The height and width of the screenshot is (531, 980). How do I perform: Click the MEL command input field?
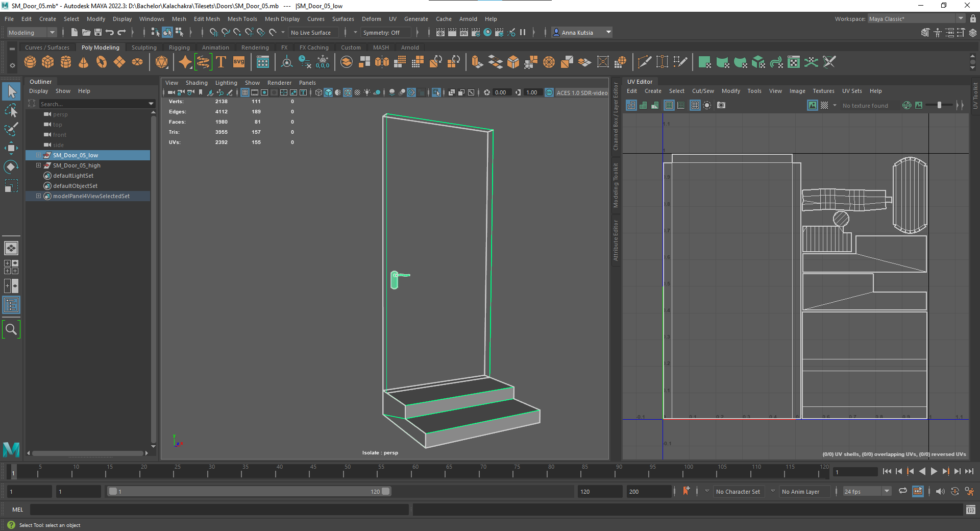(219, 509)
